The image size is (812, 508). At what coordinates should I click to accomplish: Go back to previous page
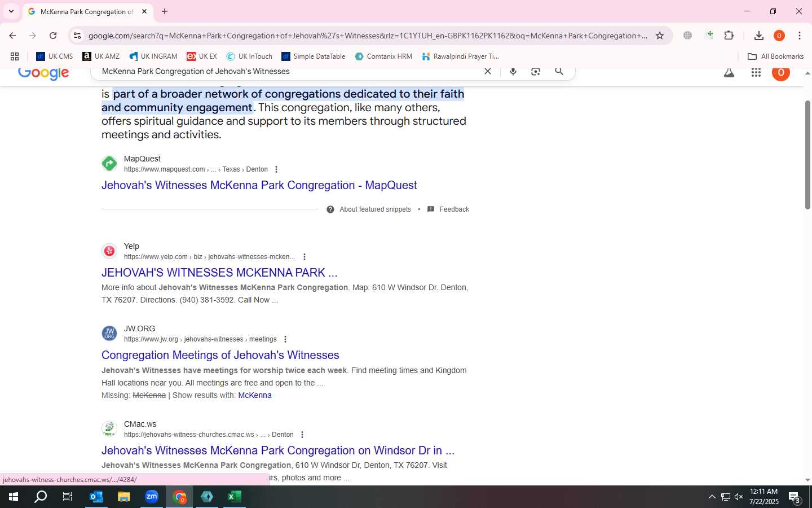(12, 36)
